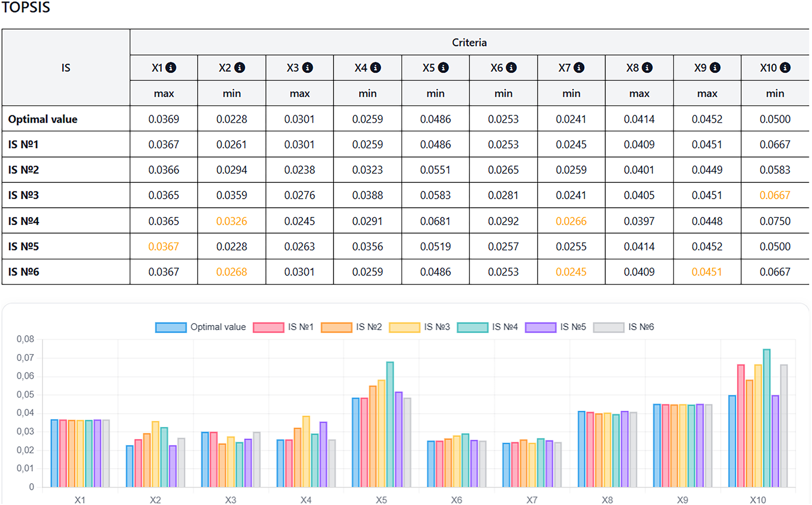
Task: Show info for criterion X5
Action: [x=443, y=68]
